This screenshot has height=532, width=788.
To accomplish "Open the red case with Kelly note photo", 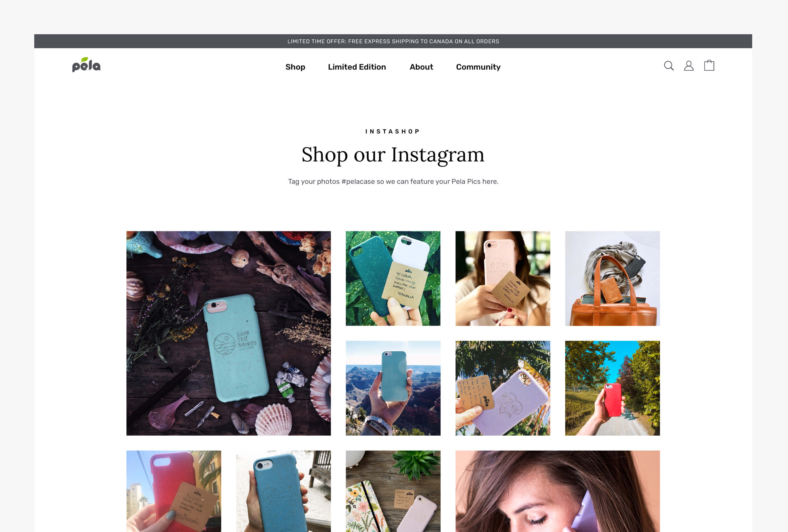I will coord(174,491).
